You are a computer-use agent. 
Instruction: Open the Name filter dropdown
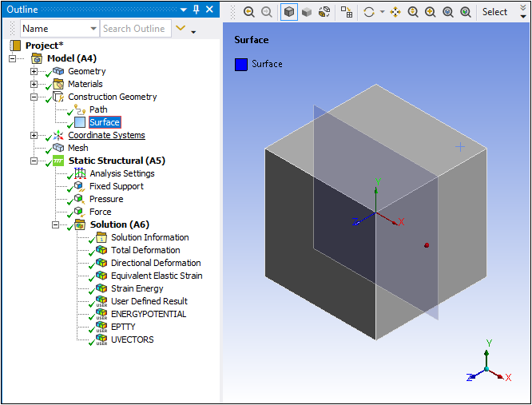click(93, 29)
